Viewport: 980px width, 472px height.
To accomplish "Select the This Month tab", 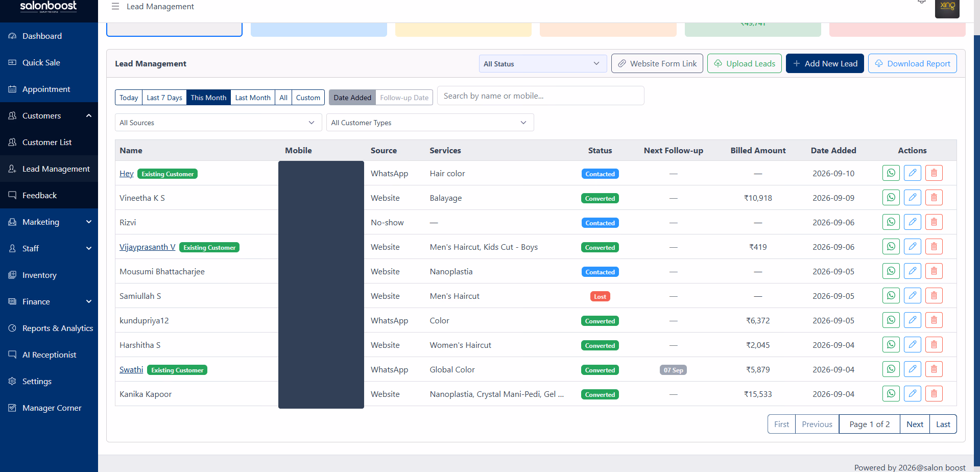I will 208,98.
